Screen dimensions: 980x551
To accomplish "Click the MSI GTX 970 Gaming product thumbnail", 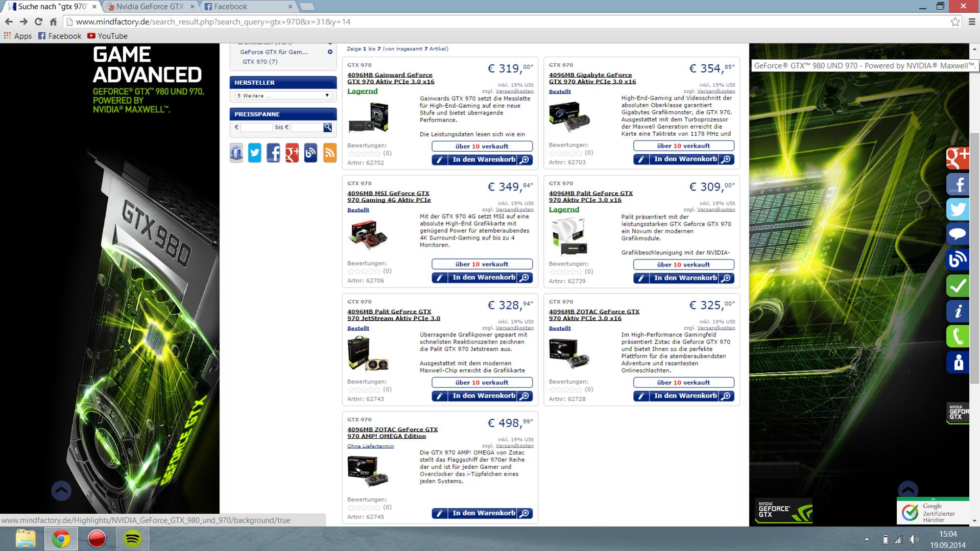I will coord(368,235).
